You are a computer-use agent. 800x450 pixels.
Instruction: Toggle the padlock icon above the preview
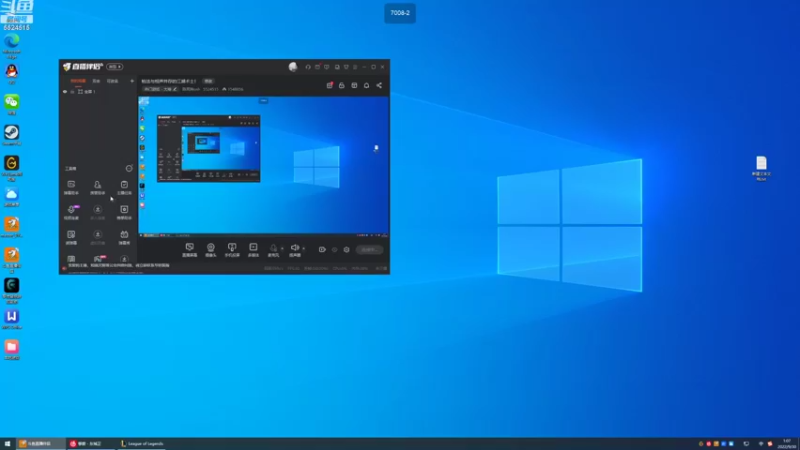(x=342, y=85)
